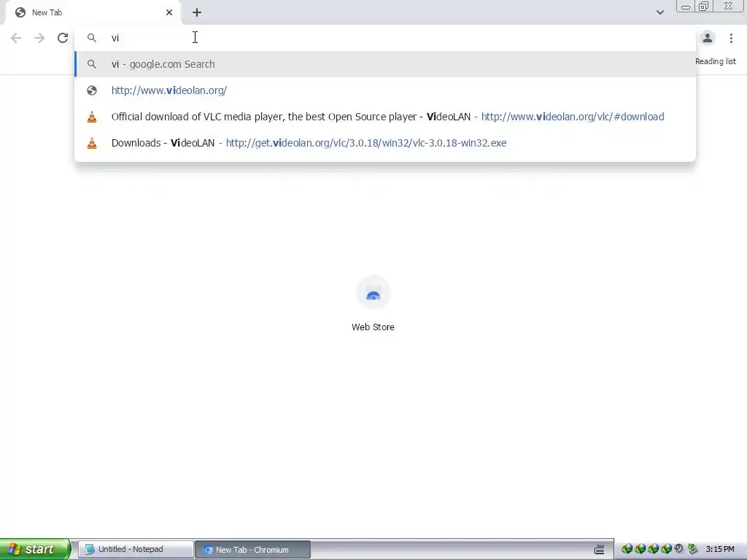Click the system clock showing 3:15 PM
Screen dimensions: 747x560
coord(720,550)
